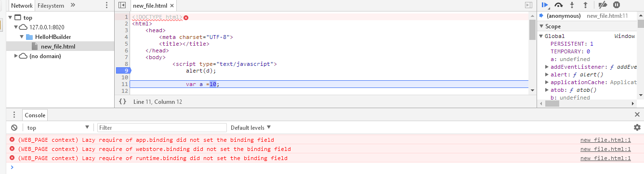Expand the applicationCache property
Image resolution: width=644 pixels, height=174 pixels.
pos(547,82)
